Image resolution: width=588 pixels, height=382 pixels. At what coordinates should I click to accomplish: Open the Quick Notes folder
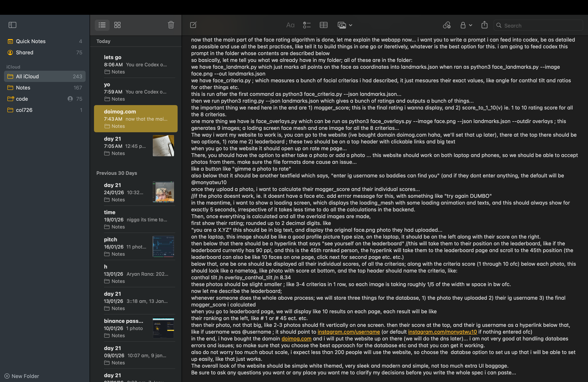[x=31, y=41]
